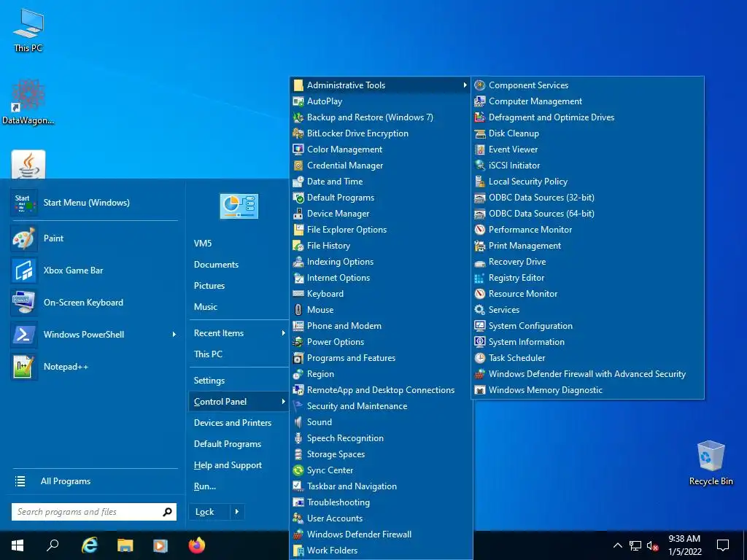Open All Programs list
Viewport: 747px width, 560px height.
coord(94,481)
